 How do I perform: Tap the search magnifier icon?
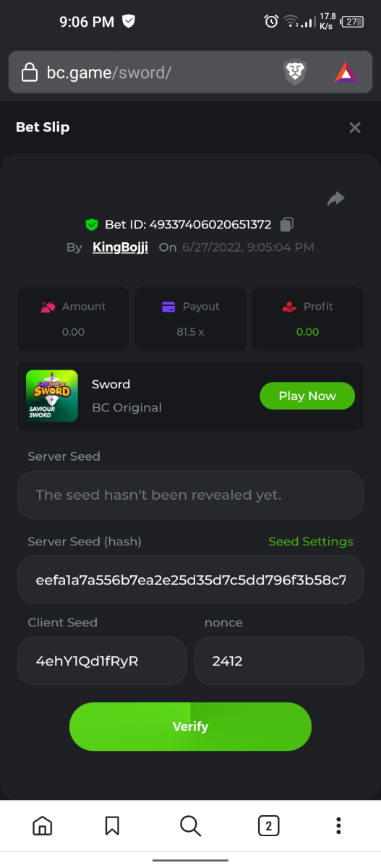[x=190, y=825]
